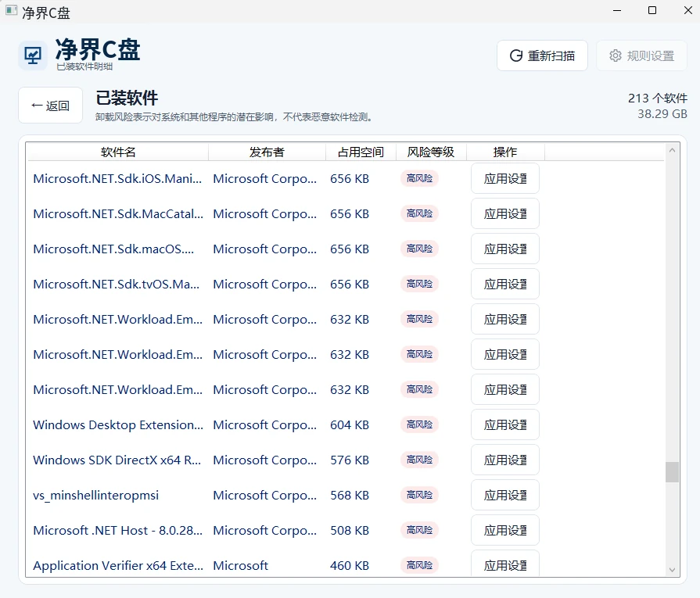Click the 460 KB size cell

click(x=350, y=565)
